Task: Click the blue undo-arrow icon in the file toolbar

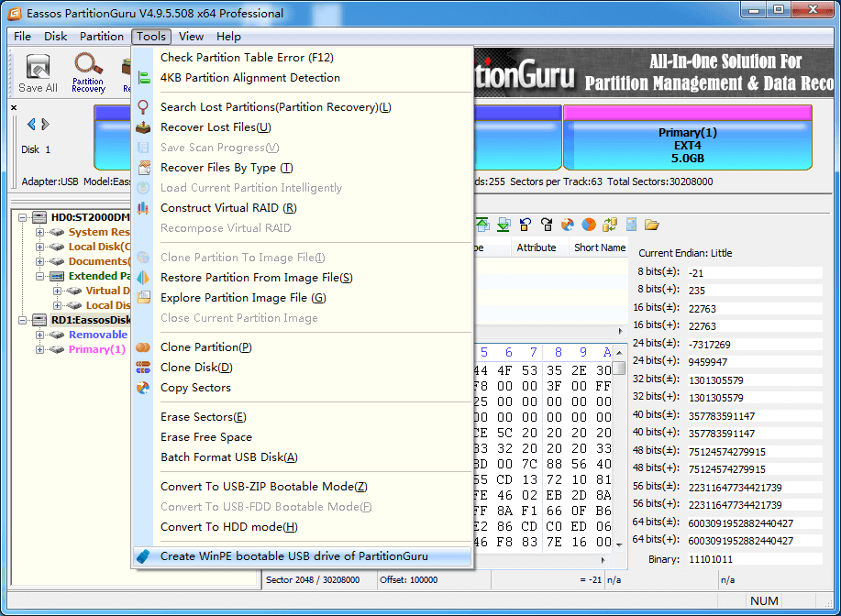Action: [526, 225]
